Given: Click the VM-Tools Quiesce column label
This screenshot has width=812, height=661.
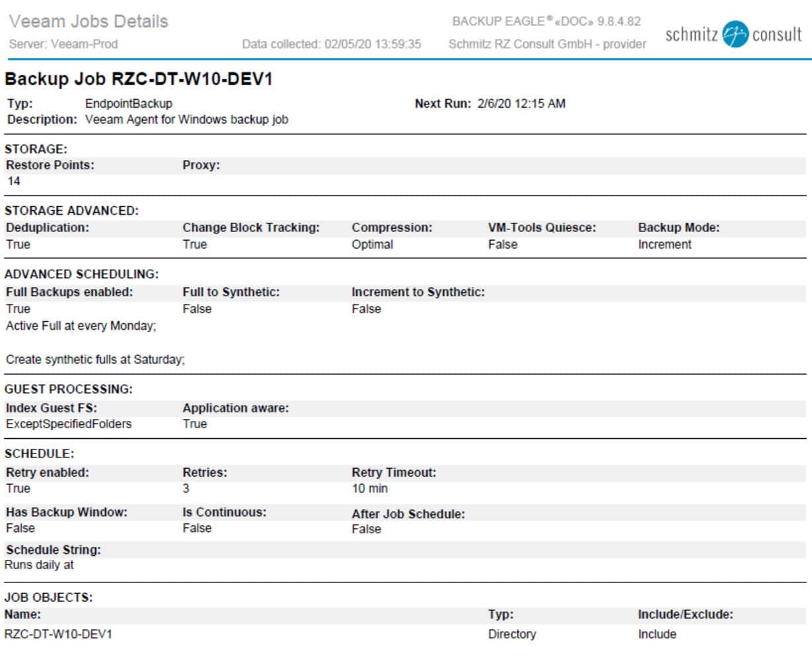Looking at the screenshot, I should [541, 228].
